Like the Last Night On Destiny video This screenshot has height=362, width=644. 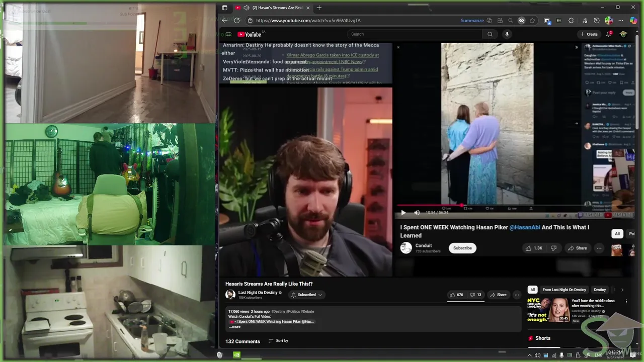[457, 295]
